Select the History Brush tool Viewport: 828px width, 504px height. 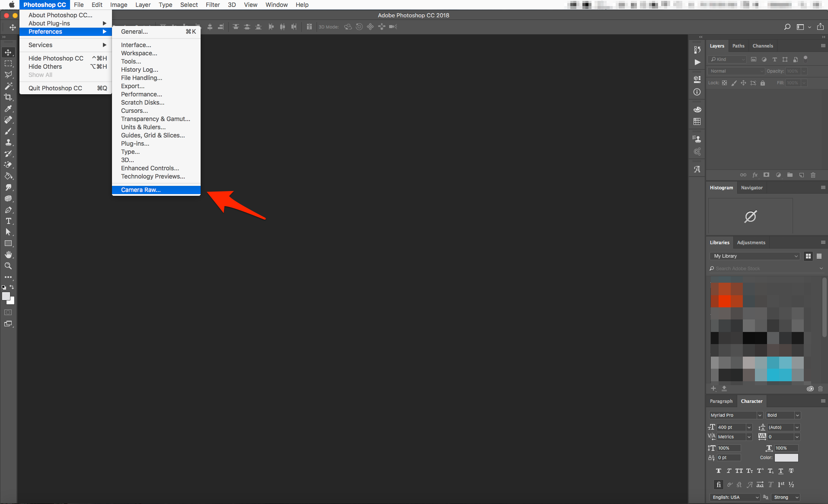click(x=8, y=153)
